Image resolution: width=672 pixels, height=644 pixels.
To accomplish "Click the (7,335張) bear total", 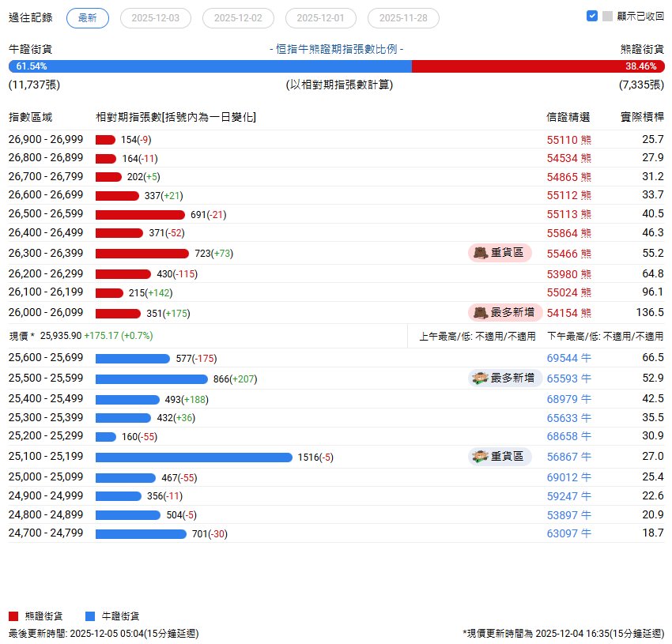I will coord(641,85).
